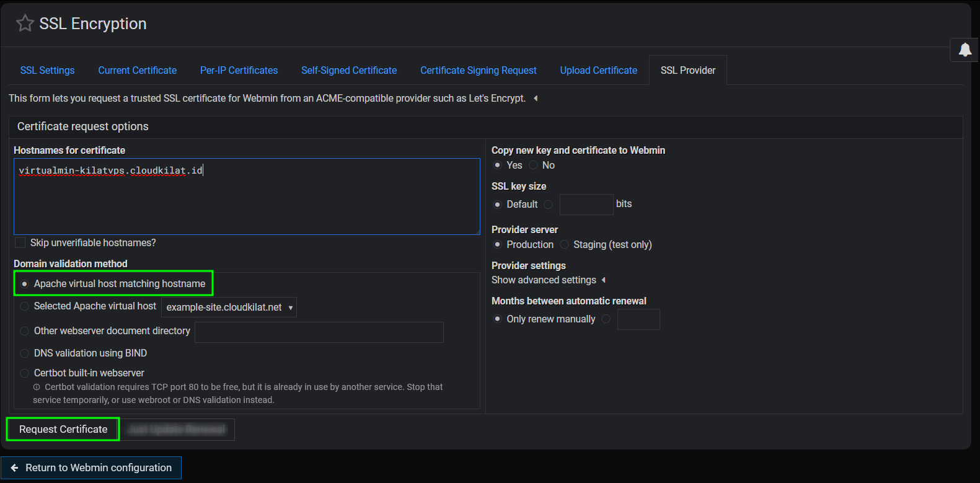This screenshot has width=980, height=483.
Task: Select the Self-Signed Certificate tab
Action: coord(349,71)
